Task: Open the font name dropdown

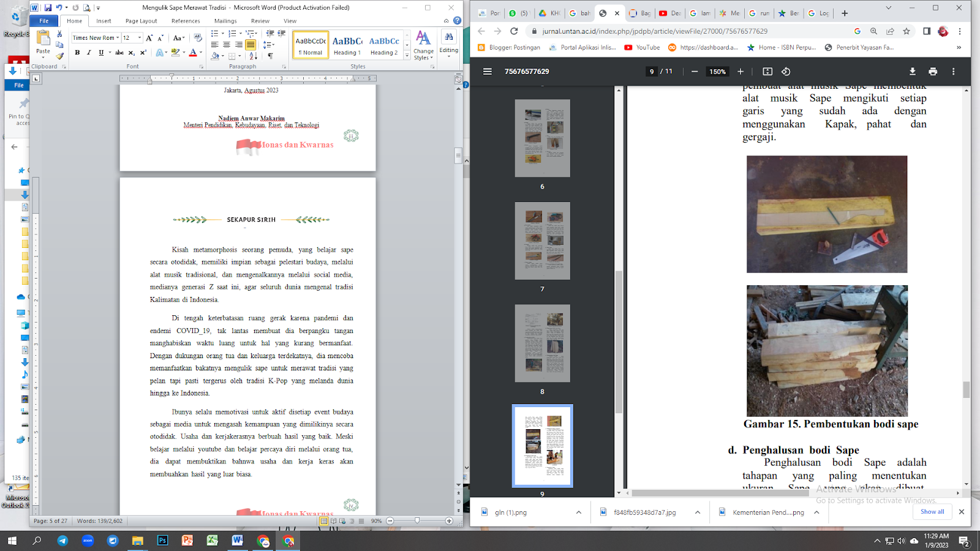Action: (x=118, y=38)
